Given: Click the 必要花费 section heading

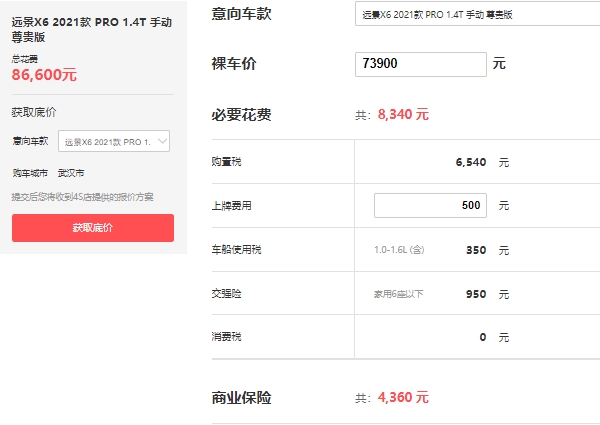Looking at the screenshot, I should point(242,115).
